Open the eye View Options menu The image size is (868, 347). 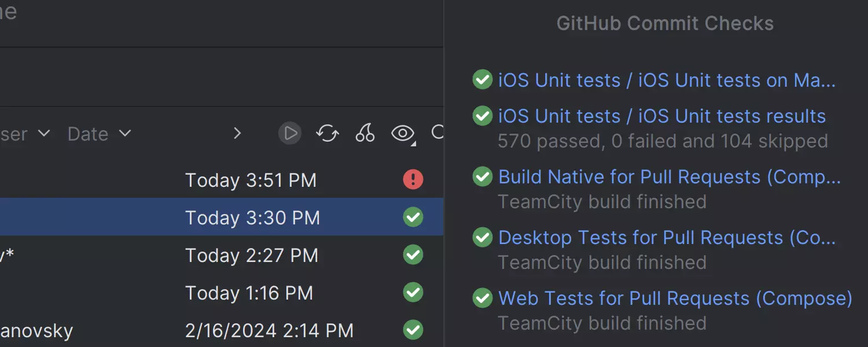(x=403, y=134)
